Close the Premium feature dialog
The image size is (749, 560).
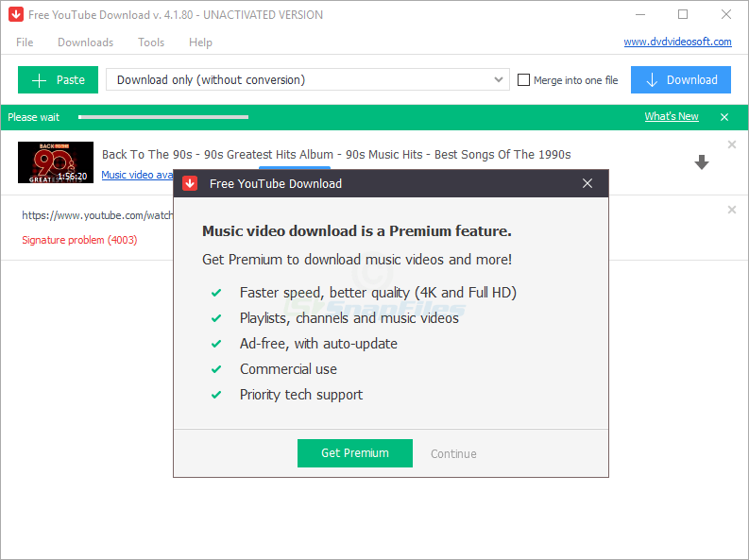click(587, 183)
